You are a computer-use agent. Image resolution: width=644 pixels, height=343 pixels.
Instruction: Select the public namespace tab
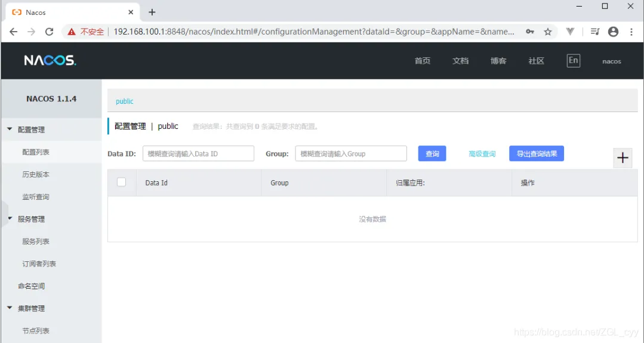pos(125,101)
